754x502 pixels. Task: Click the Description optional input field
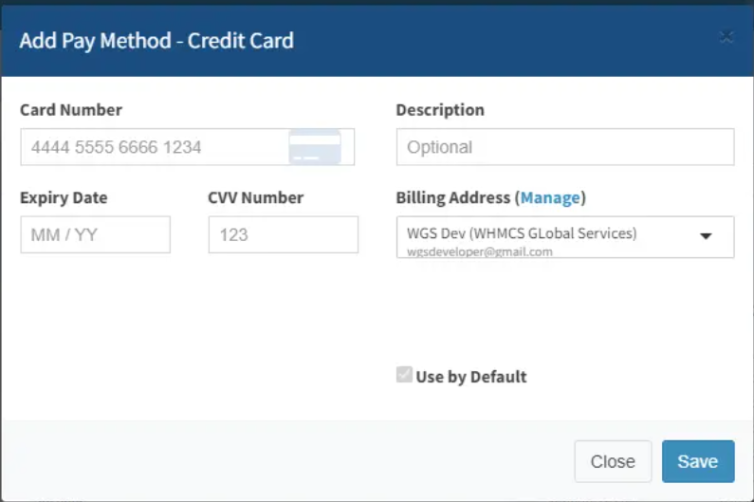565,147
